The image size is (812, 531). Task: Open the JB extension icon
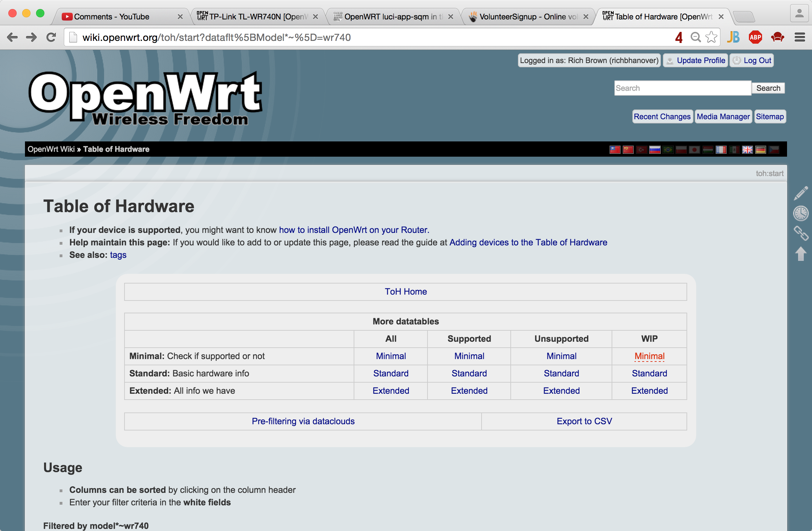pos(733,37)
